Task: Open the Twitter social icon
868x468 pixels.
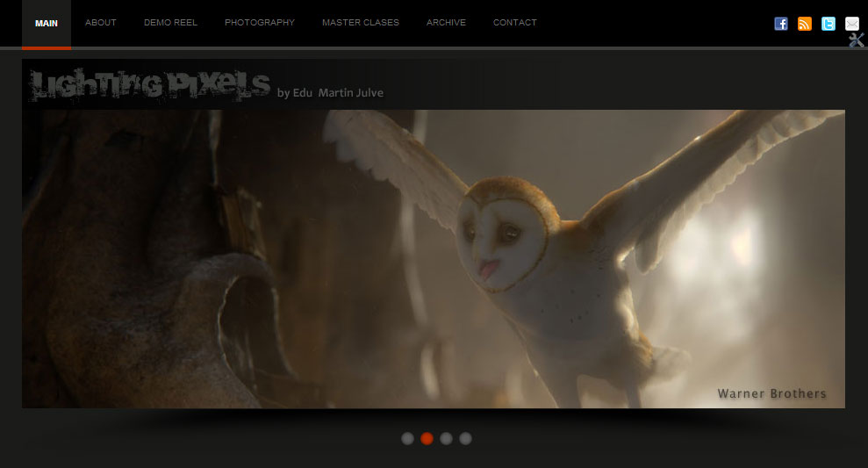Action: 829,23
